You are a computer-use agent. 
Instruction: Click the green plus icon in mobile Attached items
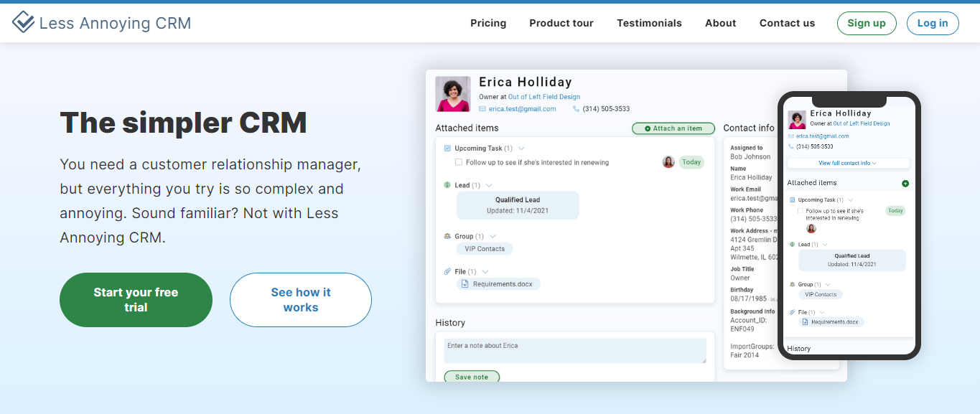905,183
